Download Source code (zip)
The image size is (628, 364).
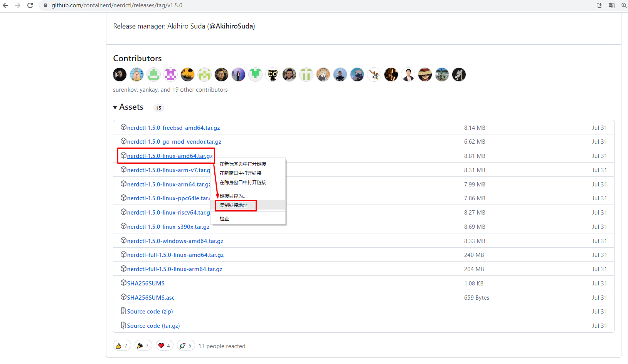click(x=150, y=312)
